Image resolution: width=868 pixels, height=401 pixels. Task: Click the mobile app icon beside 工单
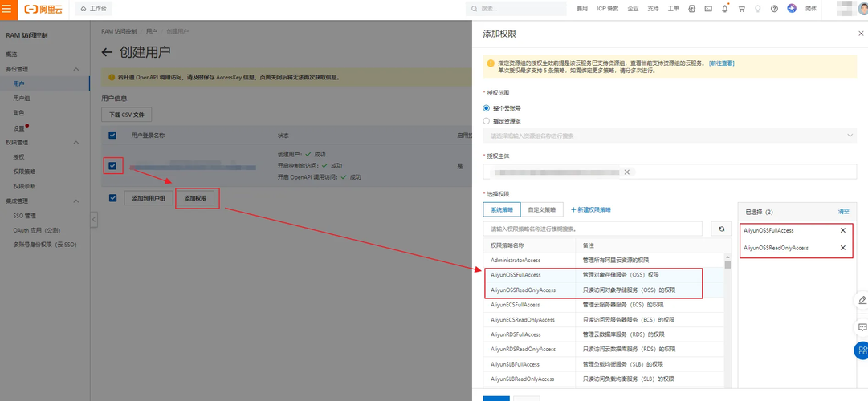pos(691,9)
